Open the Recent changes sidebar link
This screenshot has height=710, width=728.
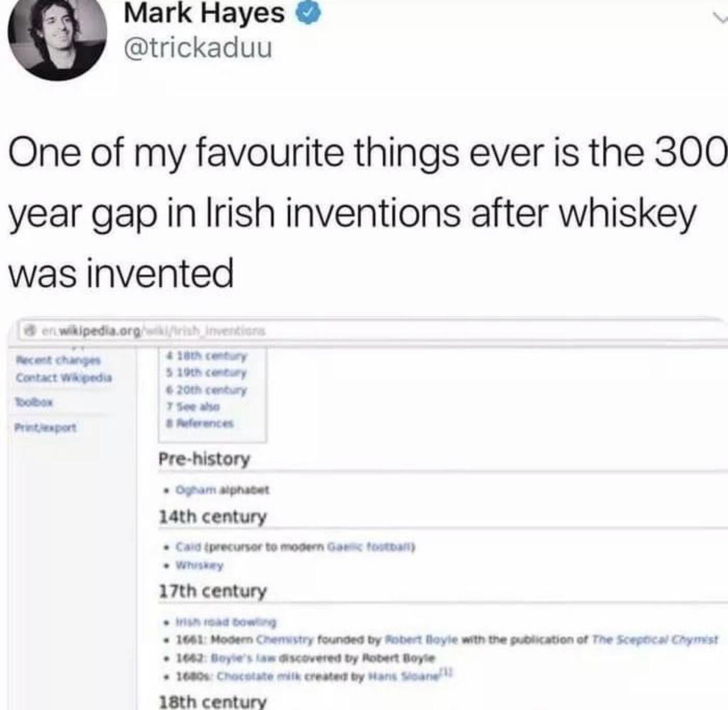tap(59, 360)
